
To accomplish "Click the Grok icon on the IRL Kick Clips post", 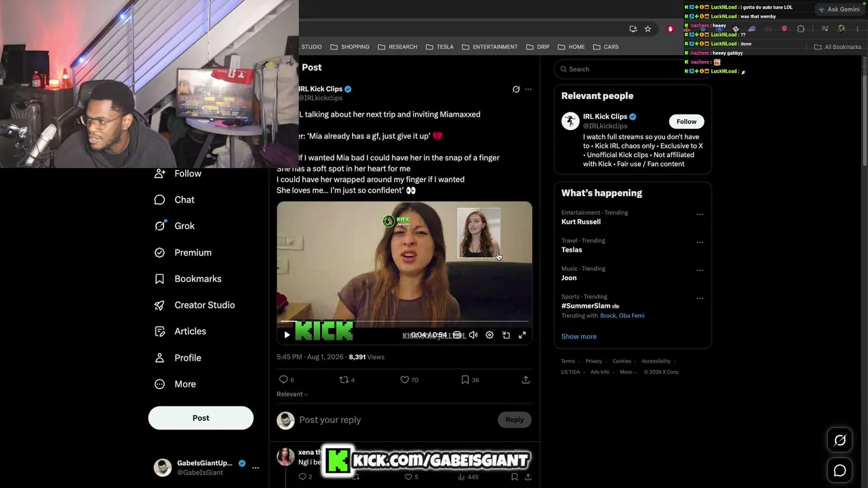I will point(516,89).
